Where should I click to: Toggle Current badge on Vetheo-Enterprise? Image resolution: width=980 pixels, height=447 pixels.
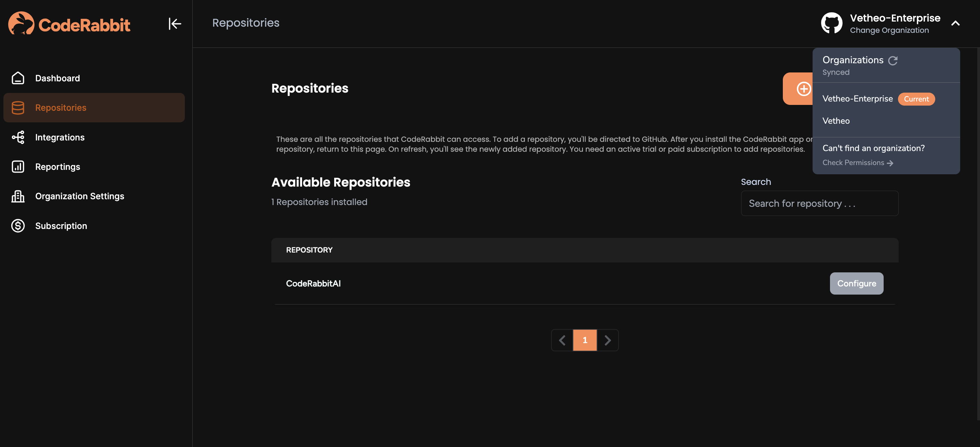[x=916, y=99]
